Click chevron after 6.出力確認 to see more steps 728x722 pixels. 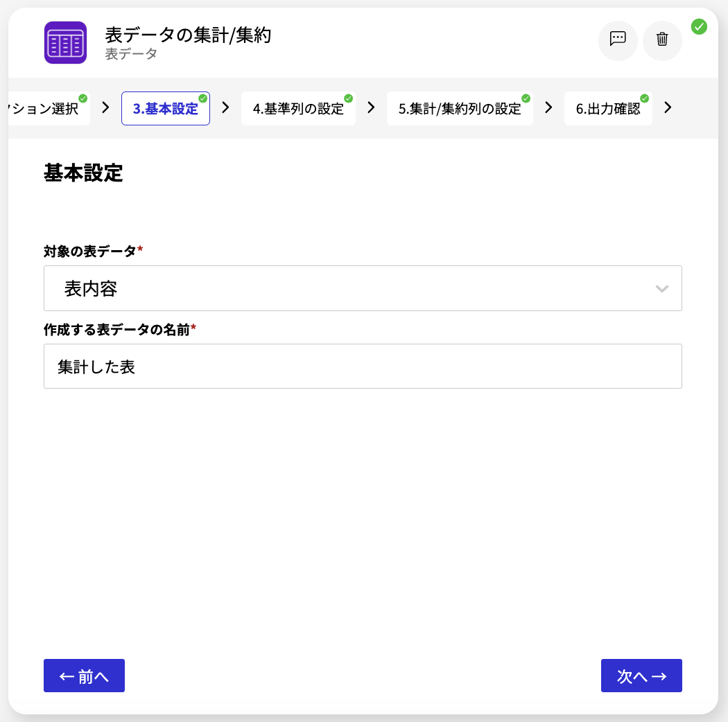tap(668, 107)
